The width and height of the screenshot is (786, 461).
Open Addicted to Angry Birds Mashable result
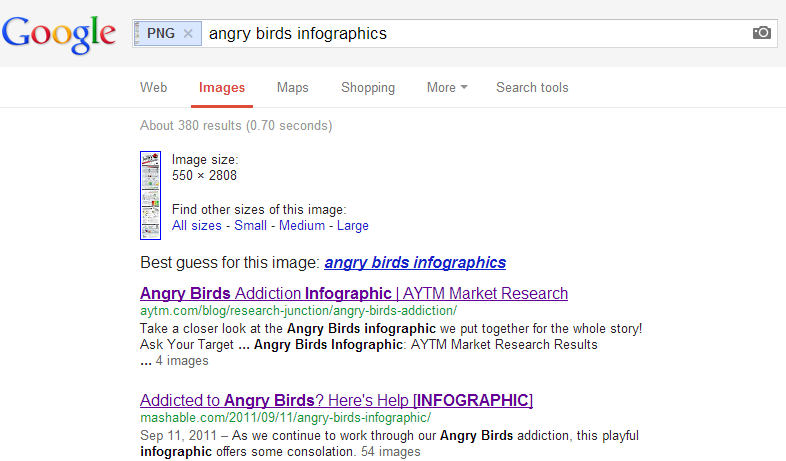tap(336, 400)
